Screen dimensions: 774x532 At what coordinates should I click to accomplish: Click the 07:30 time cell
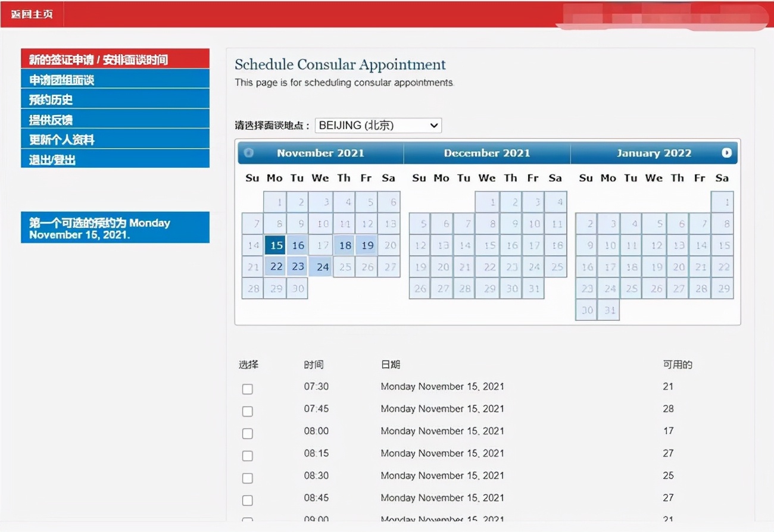point(316,386)
